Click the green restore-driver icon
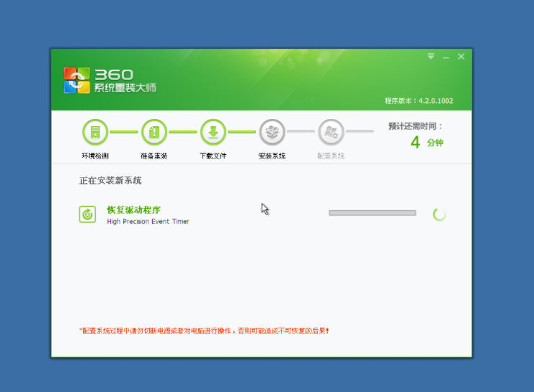This screenshot has height=392, width=534. (87, 214)
